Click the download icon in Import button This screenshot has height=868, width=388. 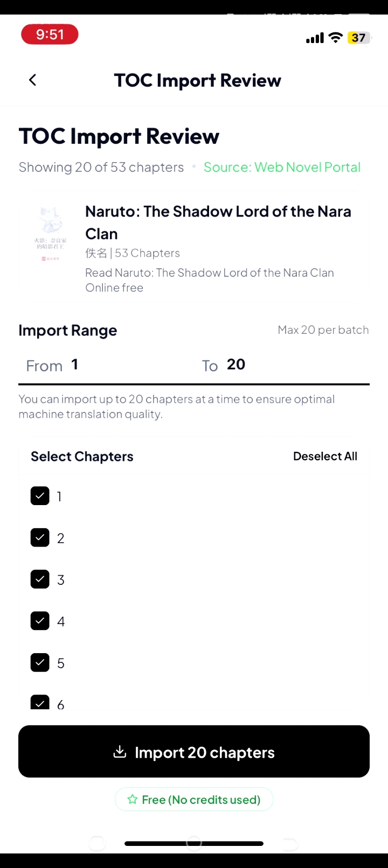click(x=120, y=752)
